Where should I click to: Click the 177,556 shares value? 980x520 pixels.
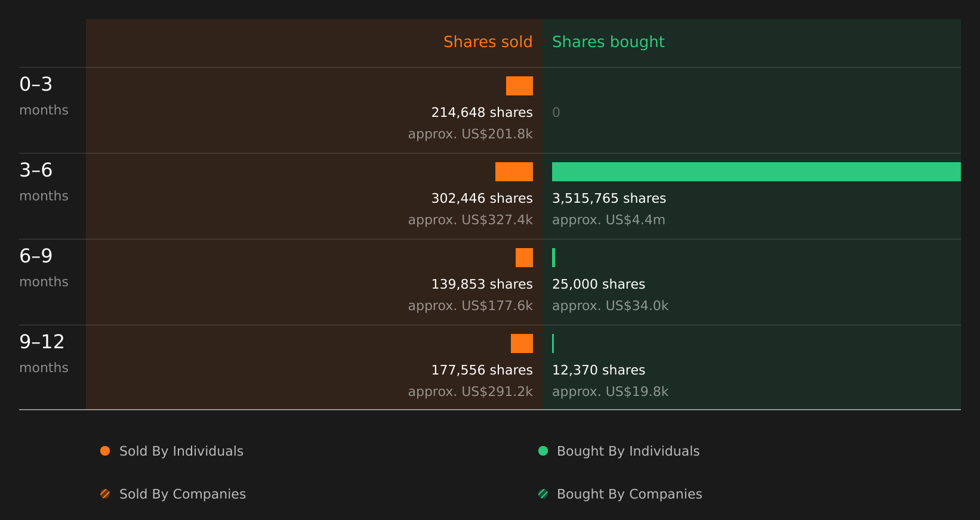click(x=482, y=370)
